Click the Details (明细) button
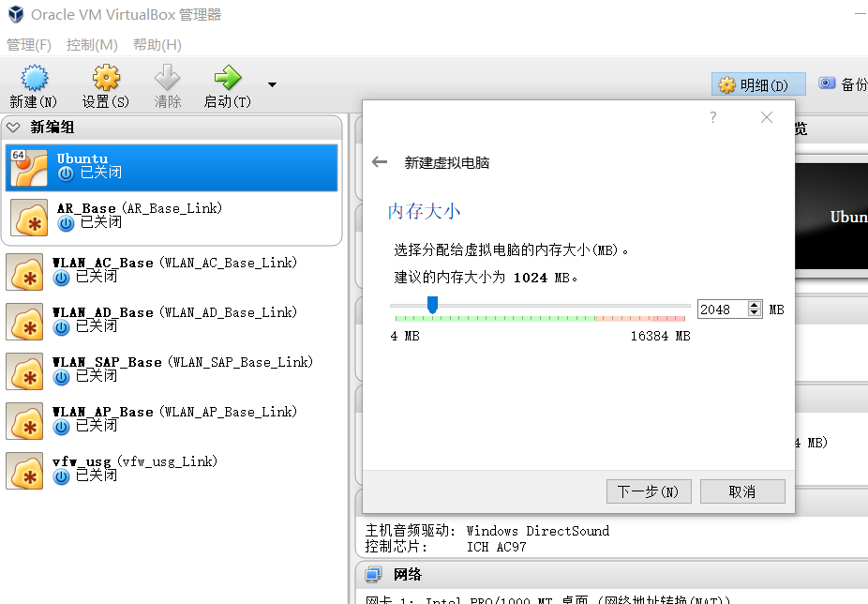This screenshot has height=604, width=868. 757,84
